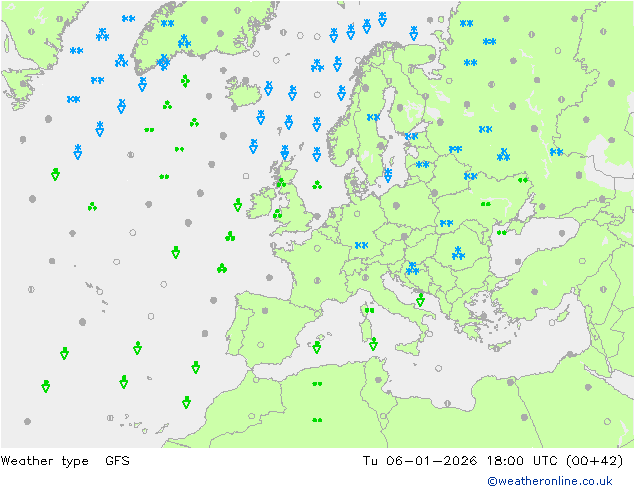Click the snow symbol over Belarus

coord(471,176)
